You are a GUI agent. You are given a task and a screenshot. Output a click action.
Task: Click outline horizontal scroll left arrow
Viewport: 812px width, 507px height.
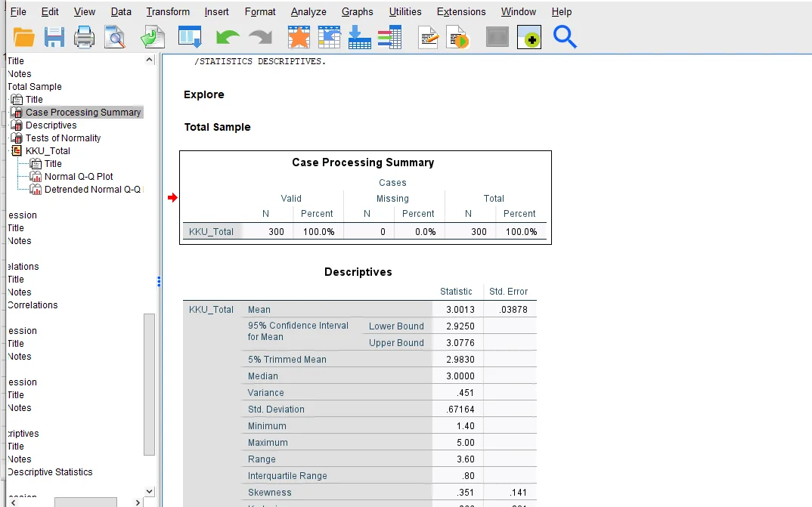click(13, 502)
